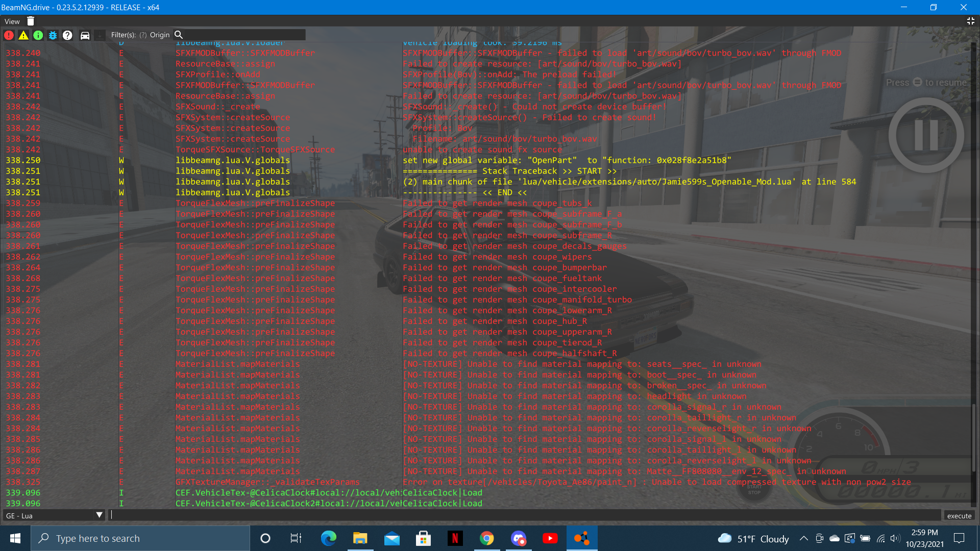
Task: Open YouTube app from taskbar
Action: (x=550, y=538)
